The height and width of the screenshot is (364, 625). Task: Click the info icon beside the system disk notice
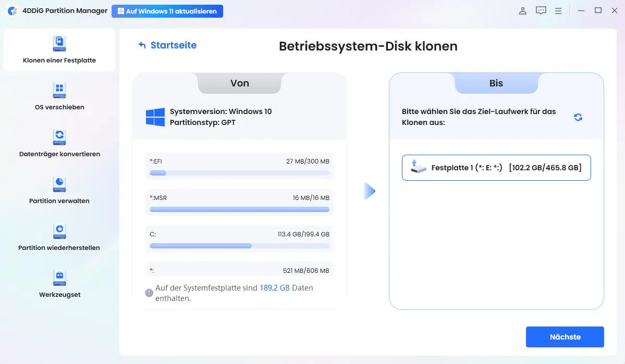149,293
